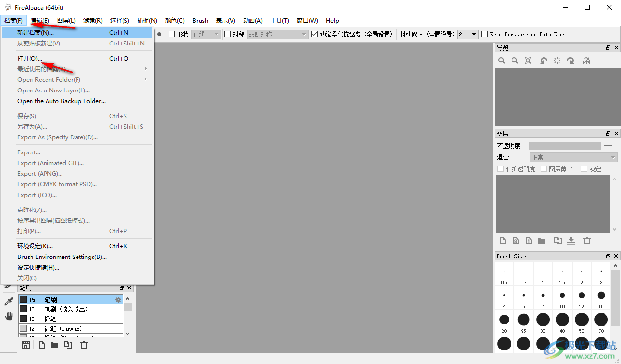Select brush size 0.5 preset
This screenshot has width=621, height=364.
pyautogui.click(x=504, y=273)
